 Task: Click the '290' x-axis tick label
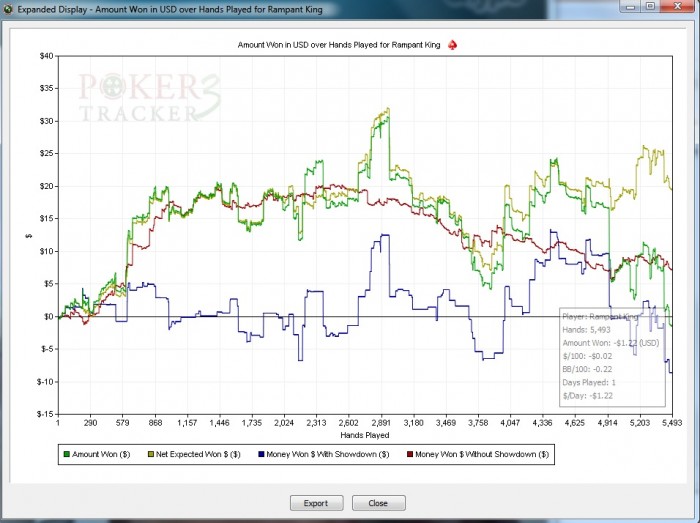pyautogui.click(x=90, y=422)
